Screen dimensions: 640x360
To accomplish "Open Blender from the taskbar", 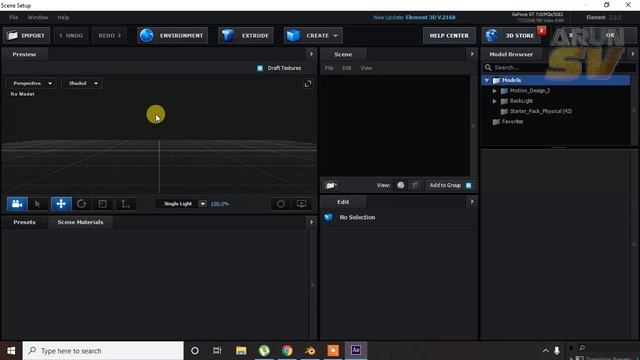I will (310, 351).
